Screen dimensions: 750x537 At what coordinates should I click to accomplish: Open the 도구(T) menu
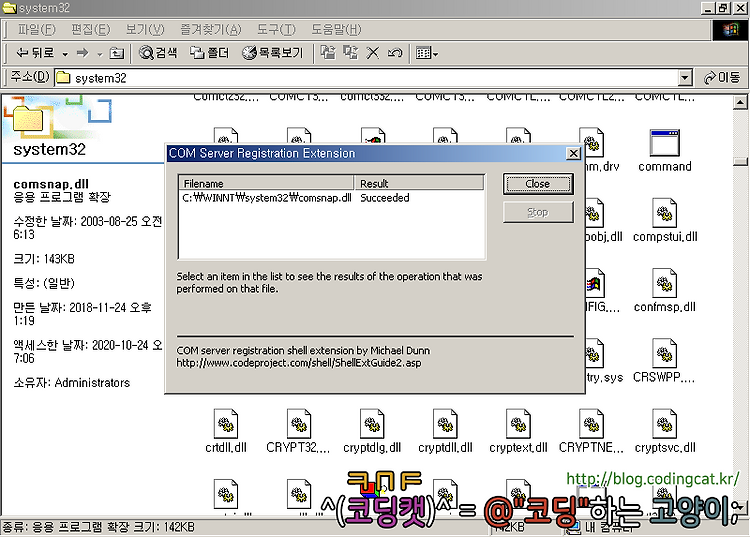[276, 30]
